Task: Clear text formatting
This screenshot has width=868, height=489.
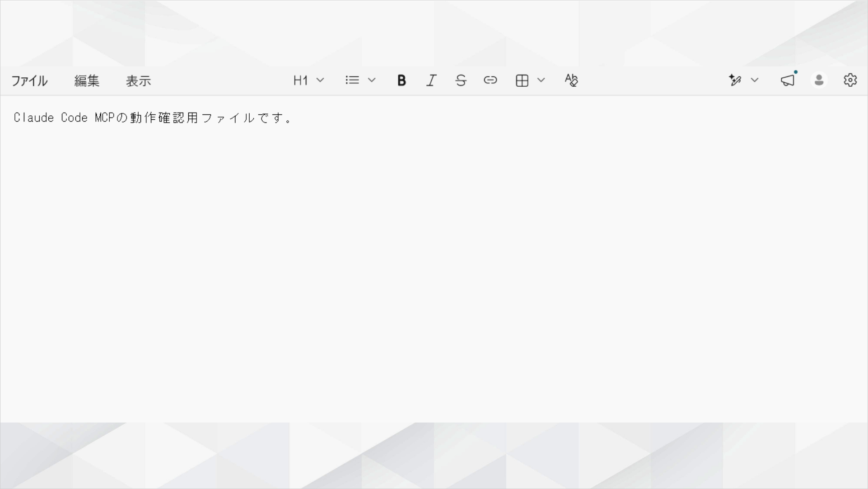Action: coord(571,80)
